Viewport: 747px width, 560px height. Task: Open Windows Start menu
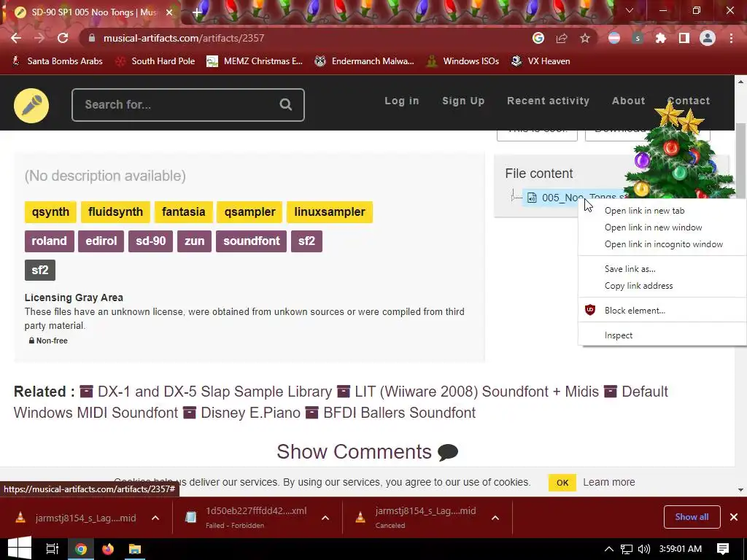(x=20, y=548)
